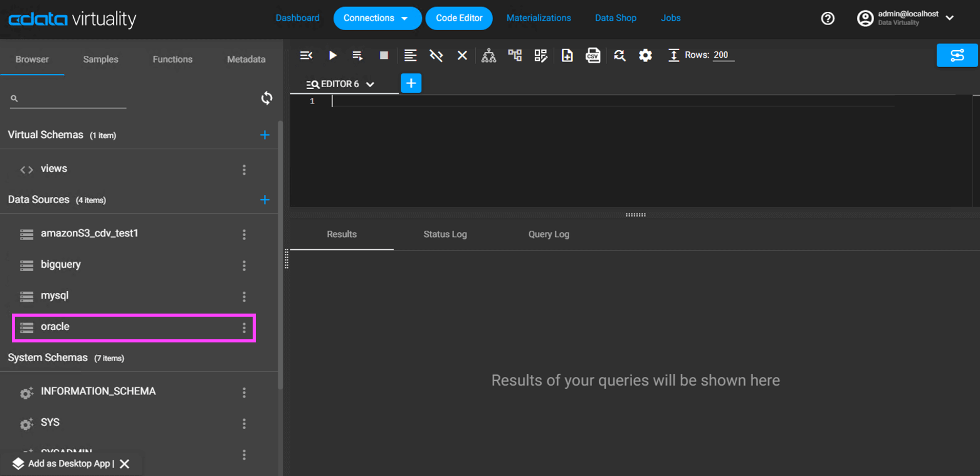Open the Query Log tab
Viewport: 980px width, 476px height.
[547, 235]
